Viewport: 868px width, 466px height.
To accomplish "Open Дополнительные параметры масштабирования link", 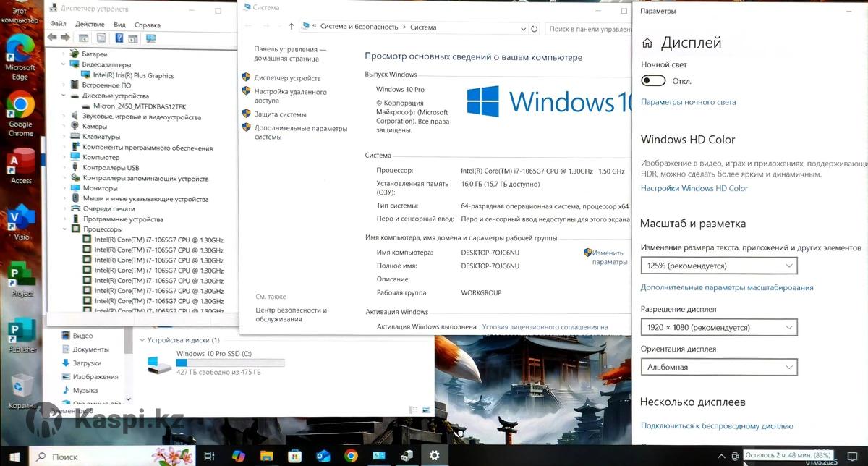I will point(727,287).
